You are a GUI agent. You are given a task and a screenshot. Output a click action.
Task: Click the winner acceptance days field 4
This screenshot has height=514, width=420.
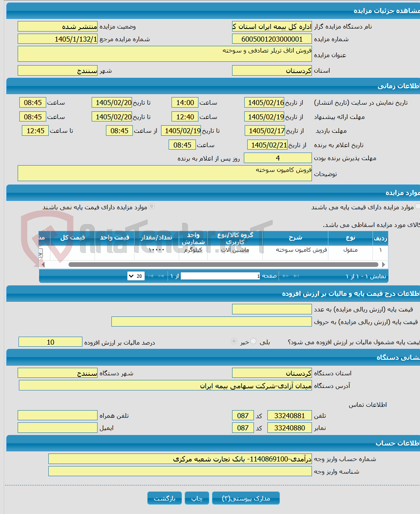278,158
